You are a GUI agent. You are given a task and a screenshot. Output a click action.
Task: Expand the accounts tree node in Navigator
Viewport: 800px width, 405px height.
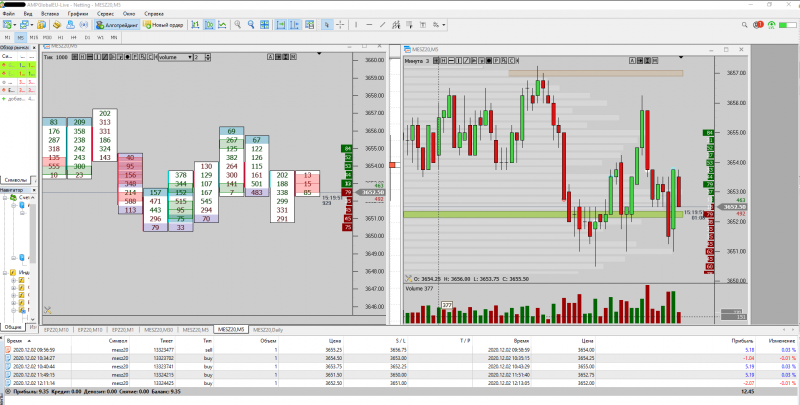5,197
